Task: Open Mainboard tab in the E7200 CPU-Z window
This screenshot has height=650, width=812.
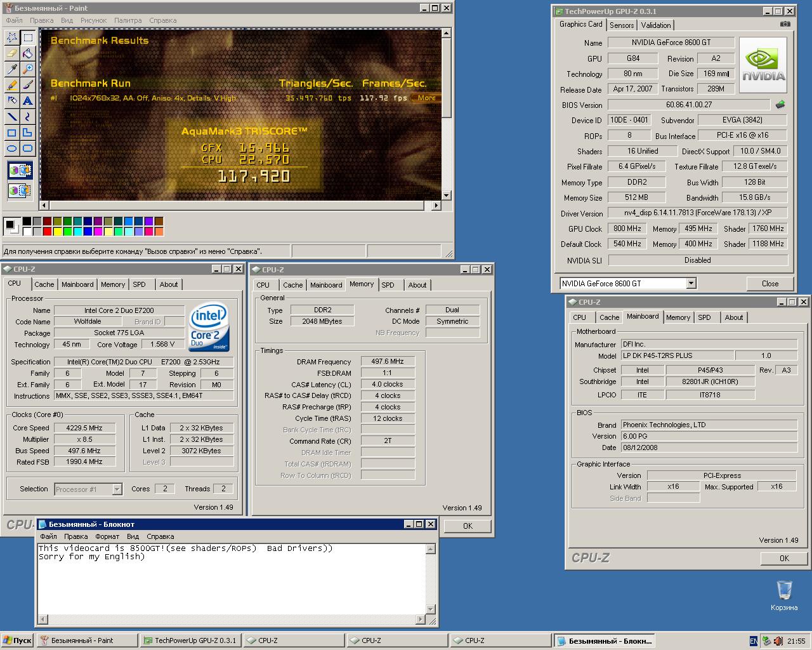Action: pos(77,284)
